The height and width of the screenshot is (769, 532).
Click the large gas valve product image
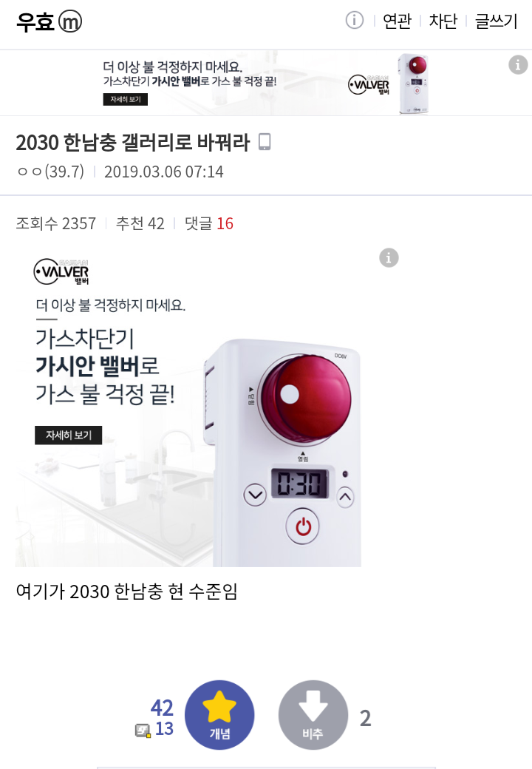[287, 453]
